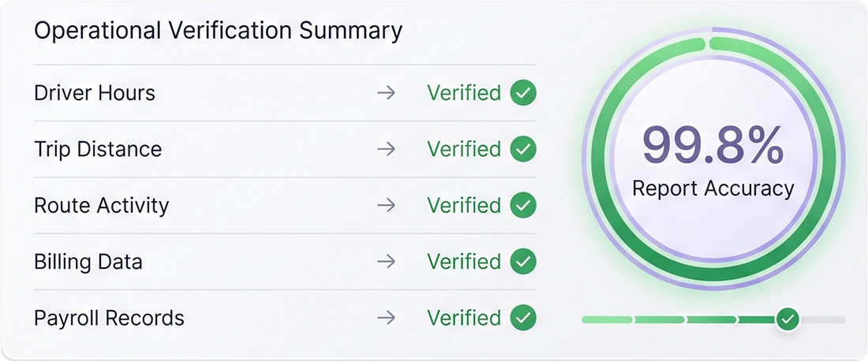Click the arrow next to Payroll Records
The image size is (868, 362).
pos(387,318)
